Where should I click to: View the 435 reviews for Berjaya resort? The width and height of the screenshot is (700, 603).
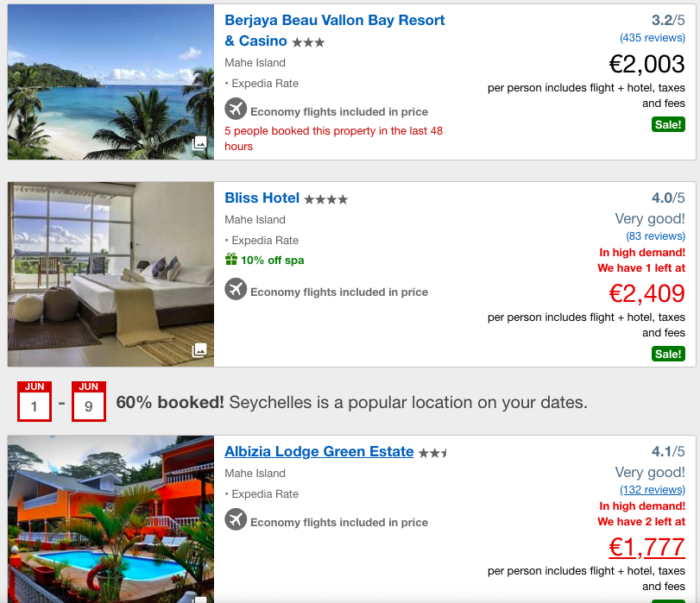(x=653, y=38)
